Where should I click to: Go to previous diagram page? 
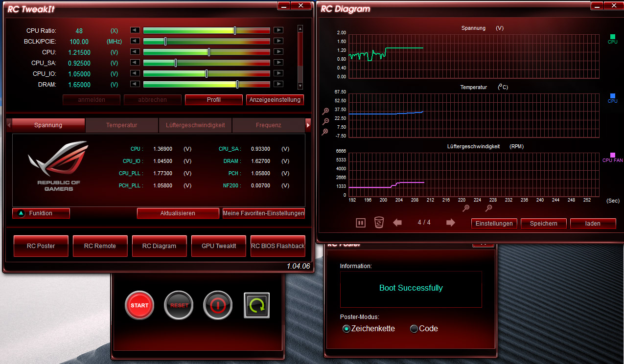pyautogui.click(x=397, y=223)
